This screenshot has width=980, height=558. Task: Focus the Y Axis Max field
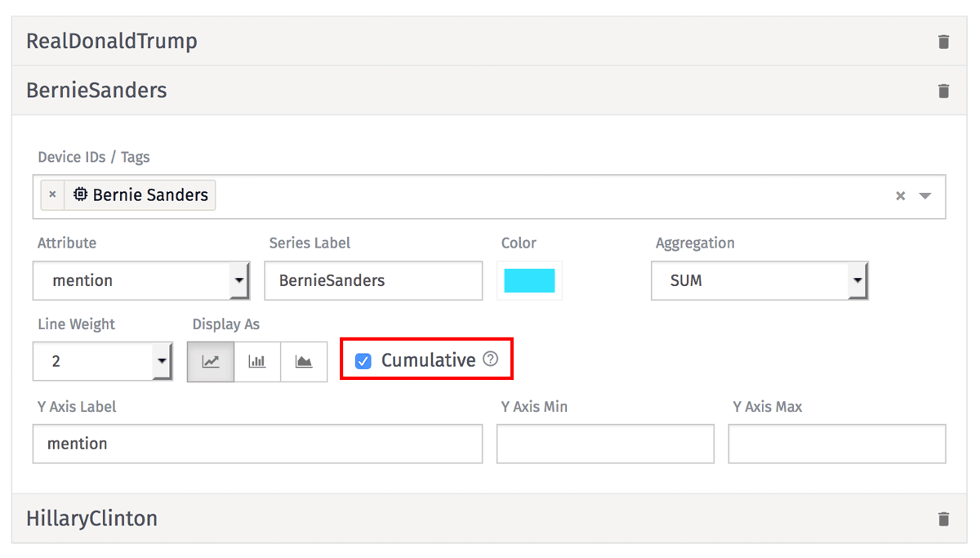837,444
